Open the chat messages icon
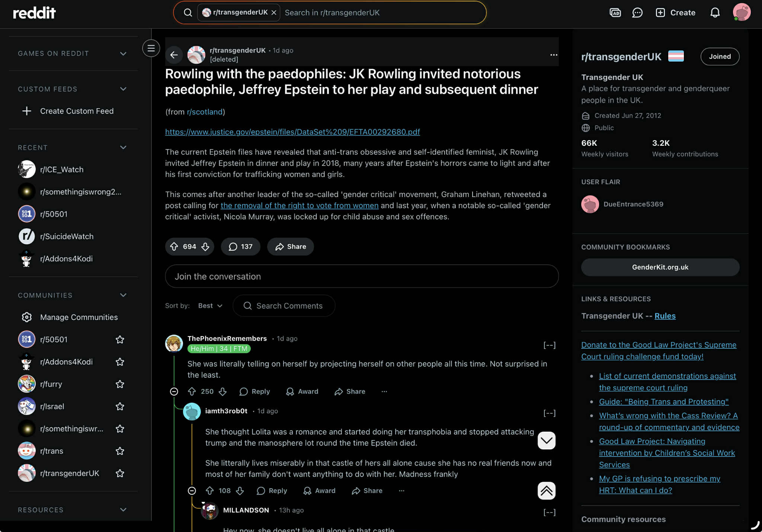Viewport: 762px width, 532px height. [x=637, y=13]
